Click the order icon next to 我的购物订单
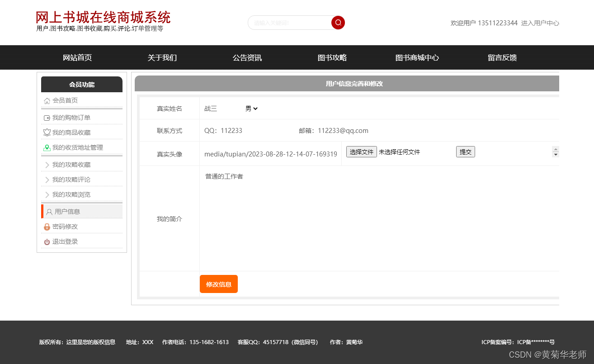 point(46,116)
